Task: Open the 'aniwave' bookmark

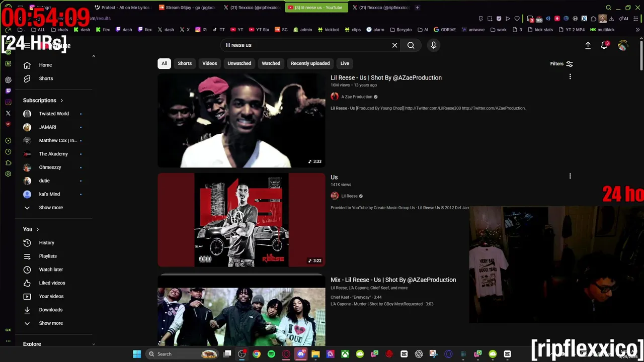Action: pos(473,30)
